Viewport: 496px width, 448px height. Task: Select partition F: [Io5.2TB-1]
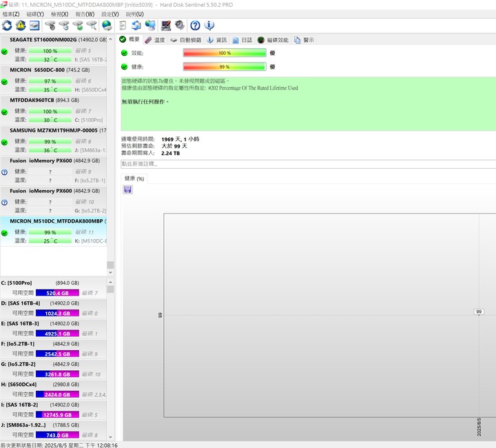[x=53, y=349]
